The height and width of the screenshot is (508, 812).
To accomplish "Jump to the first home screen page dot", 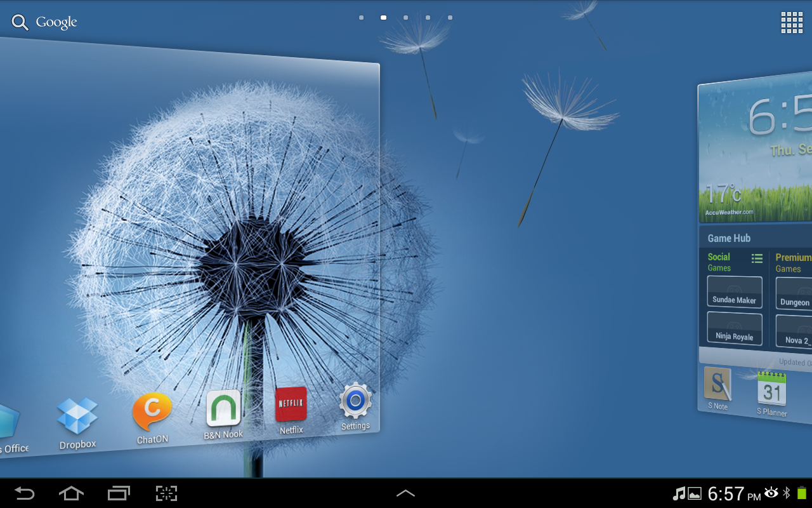I will pos(361,18).
